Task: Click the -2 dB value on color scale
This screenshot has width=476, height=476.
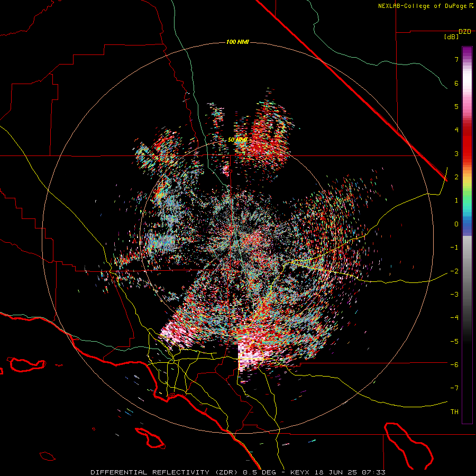Action: point(454,271)
